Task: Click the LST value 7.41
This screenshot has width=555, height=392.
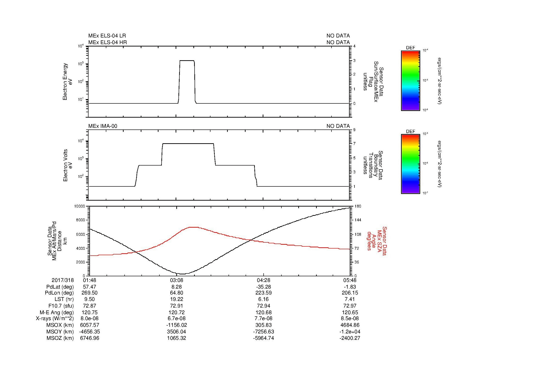Action: click(x=350, y=300)
